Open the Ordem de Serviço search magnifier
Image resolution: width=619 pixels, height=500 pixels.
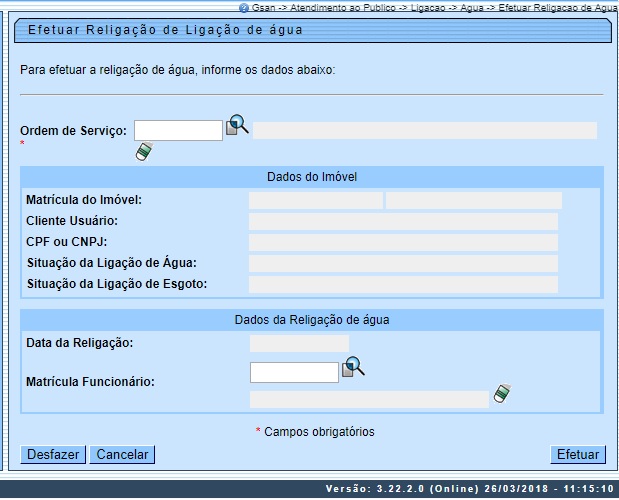point(237,126)
